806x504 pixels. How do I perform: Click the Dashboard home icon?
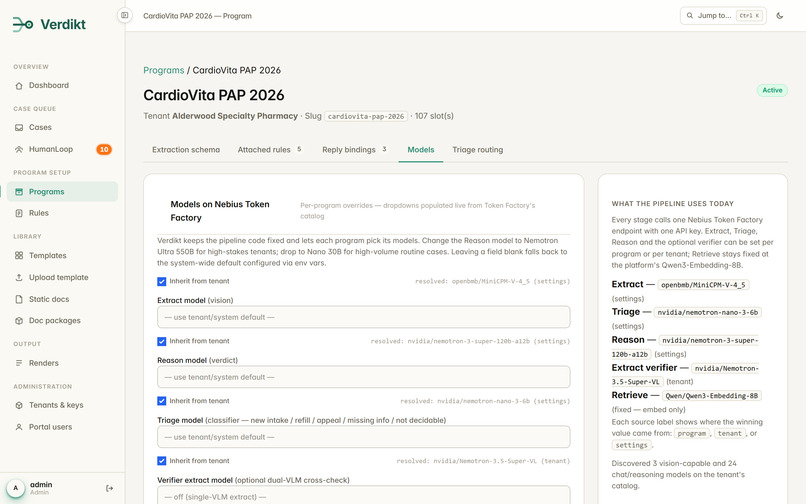point(19,86)
